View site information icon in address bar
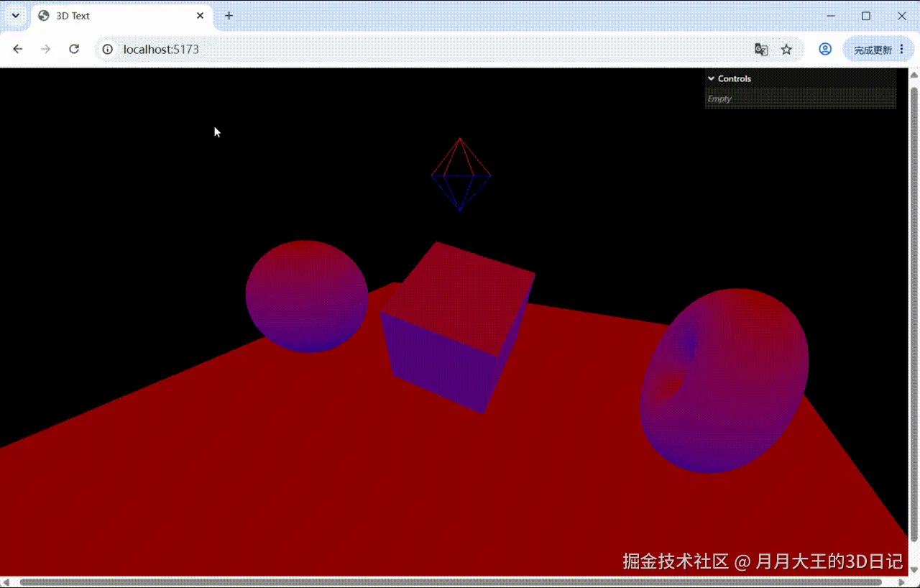Screen dimensions: 920x588 (108, 49)
